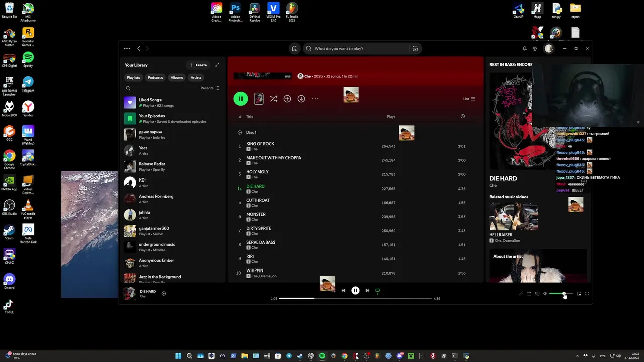Select the MAKE OUT WITH MY CHOPPA track
Image resolution: width=644 pixels, height=362 pixels.
274,158
